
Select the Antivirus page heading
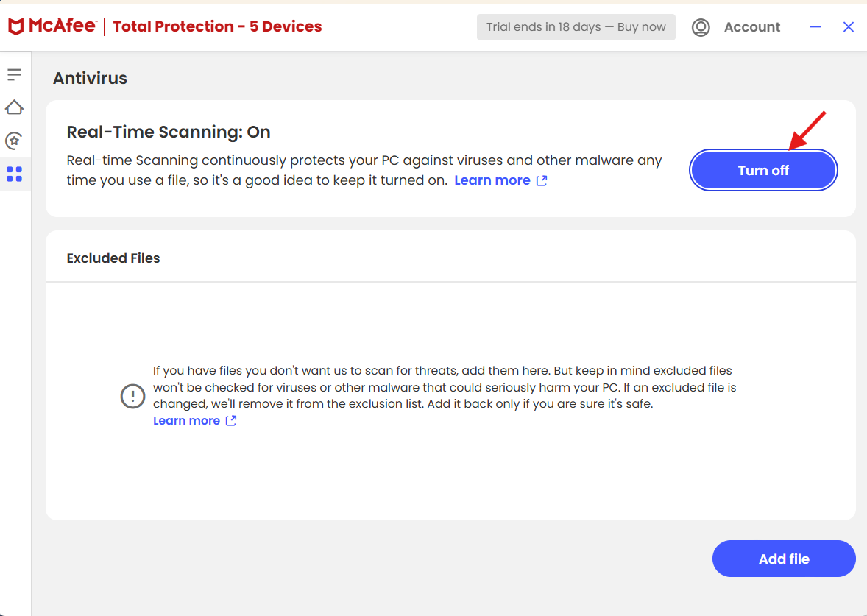pos(90,77)
